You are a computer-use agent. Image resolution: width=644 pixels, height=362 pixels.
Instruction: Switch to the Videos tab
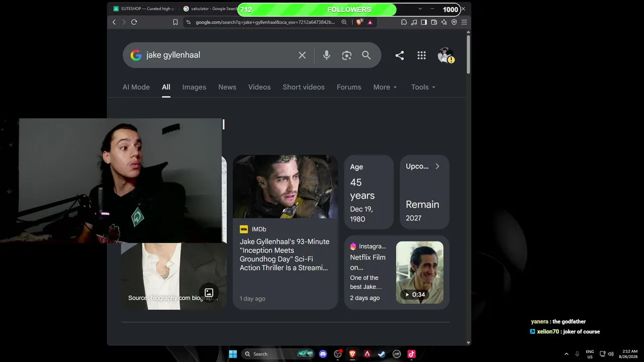point(260,87)
